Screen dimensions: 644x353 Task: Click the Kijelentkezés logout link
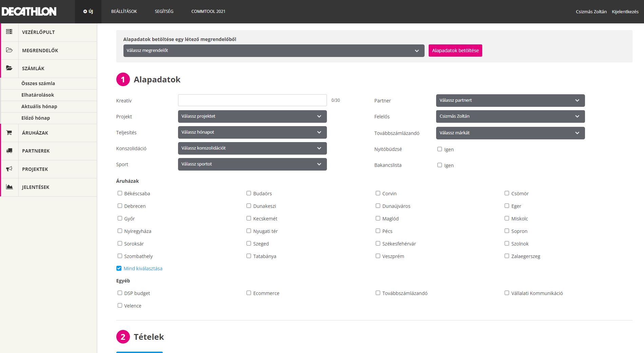(625, 12)
